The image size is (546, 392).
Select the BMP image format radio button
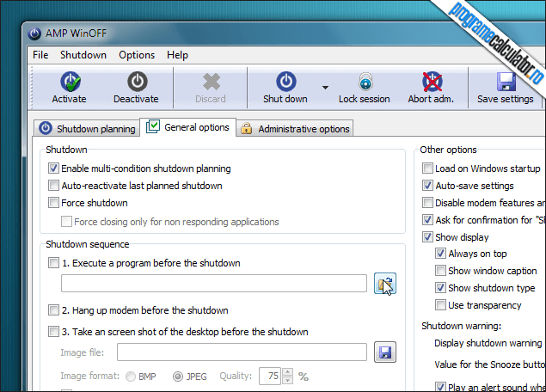point(131,377)
